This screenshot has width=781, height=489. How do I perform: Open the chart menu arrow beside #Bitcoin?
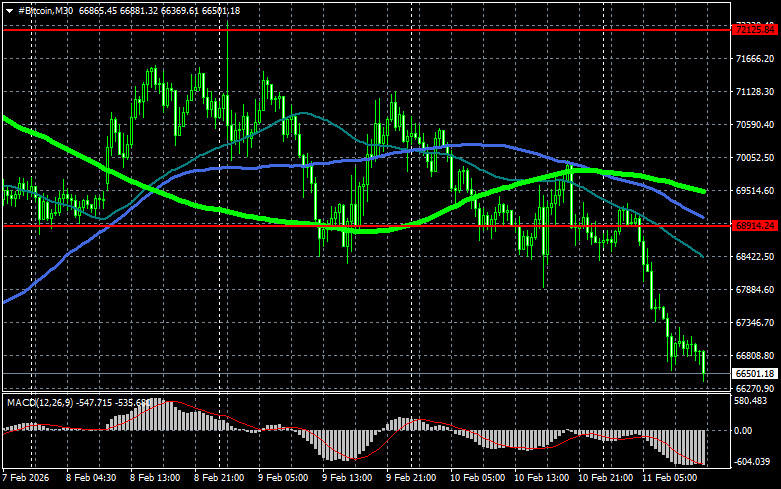tap(9, 11)
